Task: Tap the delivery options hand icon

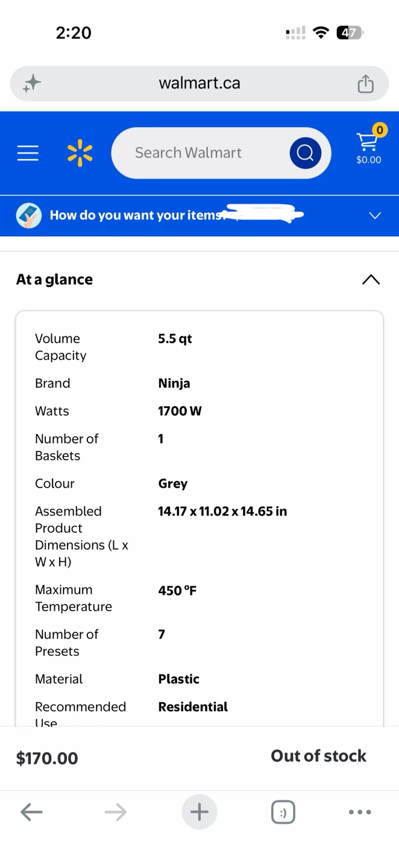Action: click(x=29, y=216)
